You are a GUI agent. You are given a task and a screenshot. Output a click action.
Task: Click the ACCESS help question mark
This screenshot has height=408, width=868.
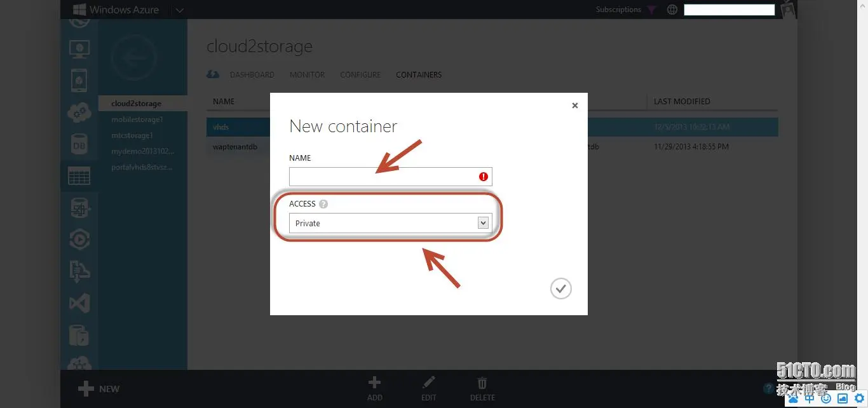click(323, 204)
